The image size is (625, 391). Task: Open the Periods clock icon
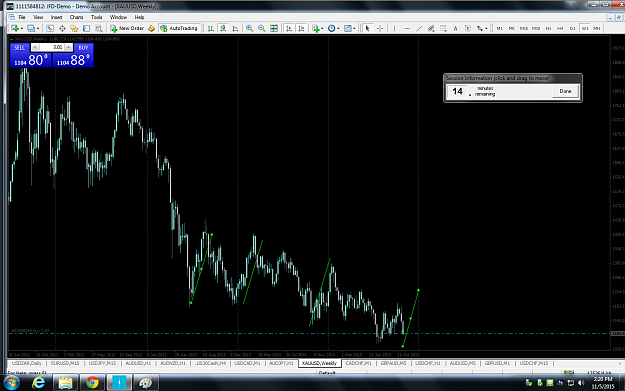(x=332, y=28)
